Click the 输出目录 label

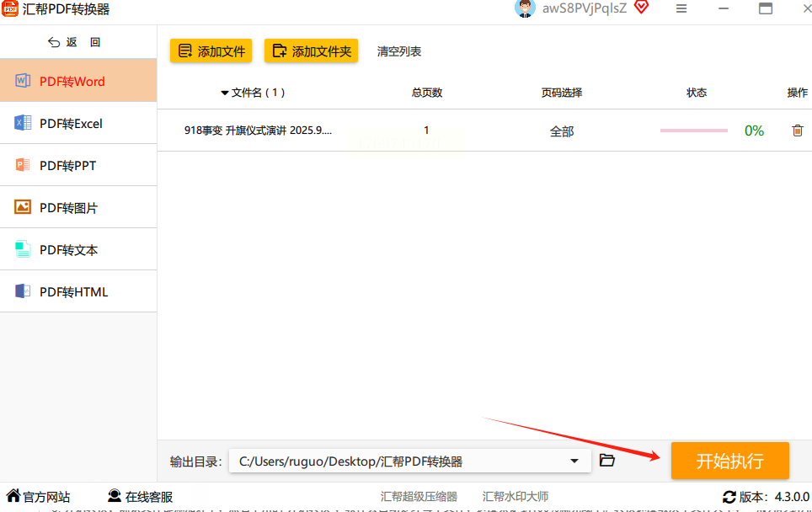[195, 461]
